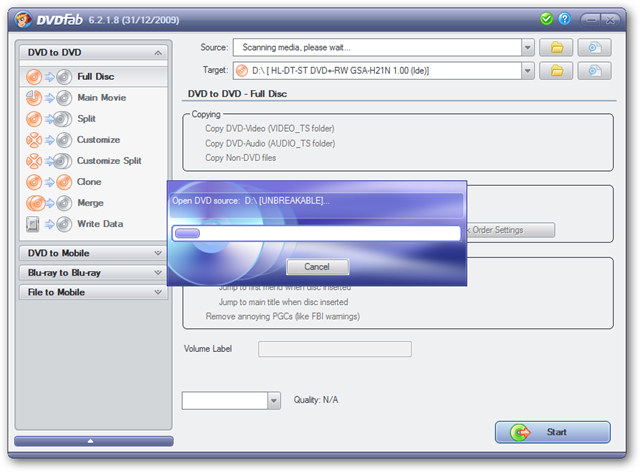Open the Target drive dropdown arrow
Viewport: 640px width, 472px height.
point(527,71)
